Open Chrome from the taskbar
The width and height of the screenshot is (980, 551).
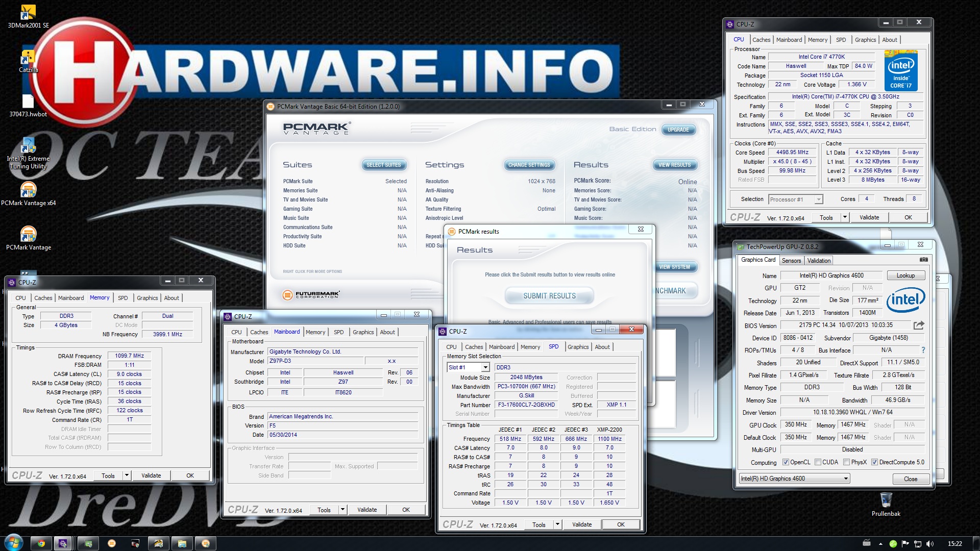41,543
